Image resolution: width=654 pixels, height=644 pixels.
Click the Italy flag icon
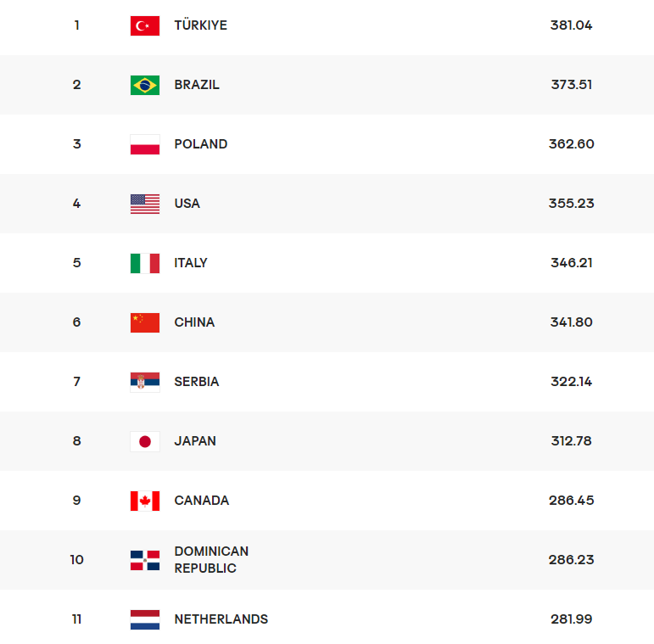[145, 263]
